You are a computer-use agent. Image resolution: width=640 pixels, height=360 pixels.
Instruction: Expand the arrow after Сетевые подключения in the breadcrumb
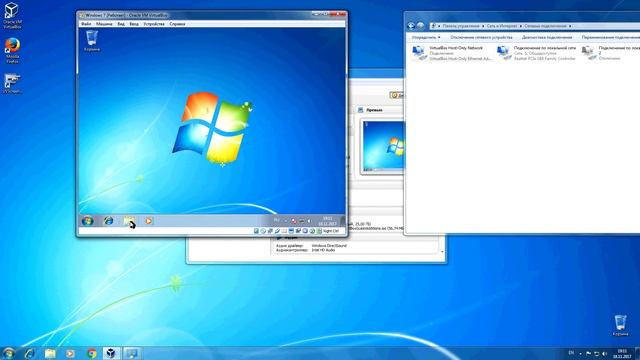(570, 26)
